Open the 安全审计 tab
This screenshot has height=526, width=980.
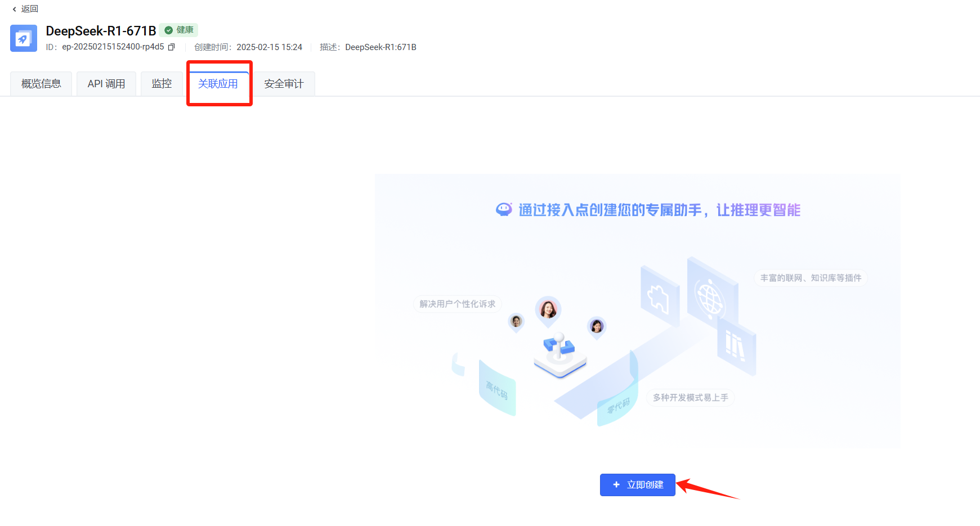click(x=284, y=84)
